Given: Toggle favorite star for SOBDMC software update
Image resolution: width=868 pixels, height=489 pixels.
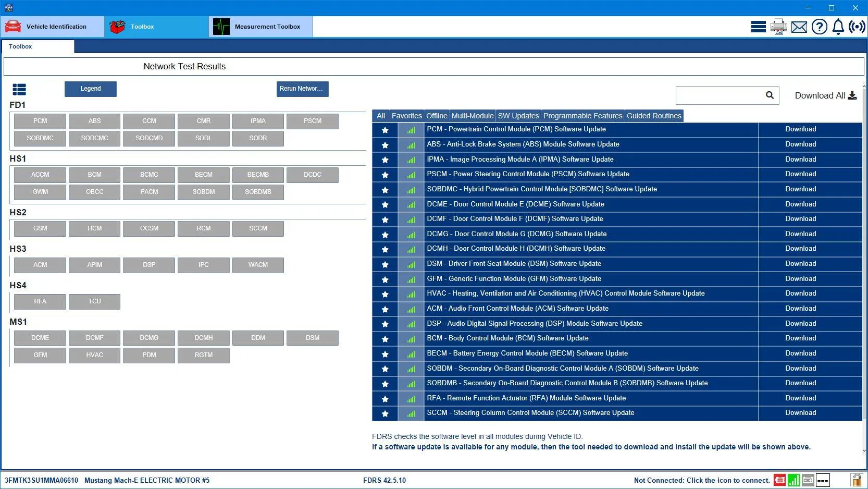Looking at the screenshot, I should click(385, 190).
